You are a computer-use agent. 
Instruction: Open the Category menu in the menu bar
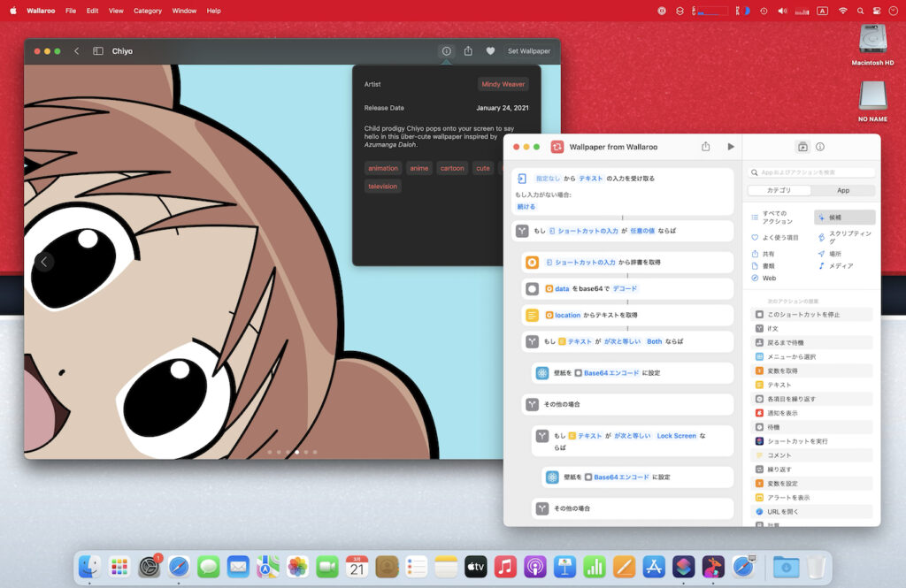(147, 11)
